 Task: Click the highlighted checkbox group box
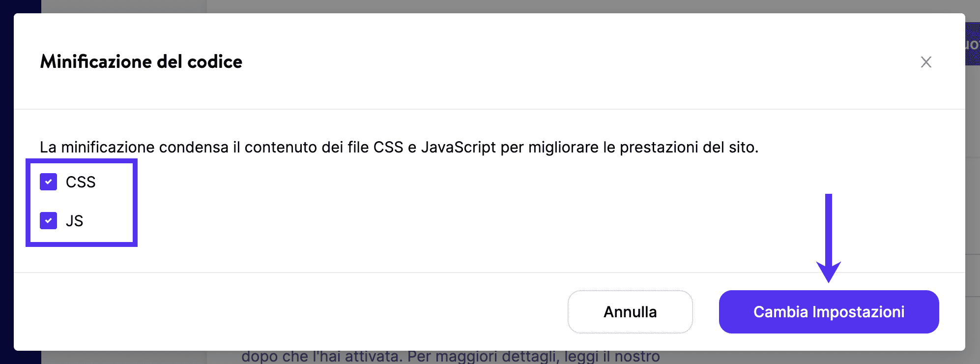82,202
